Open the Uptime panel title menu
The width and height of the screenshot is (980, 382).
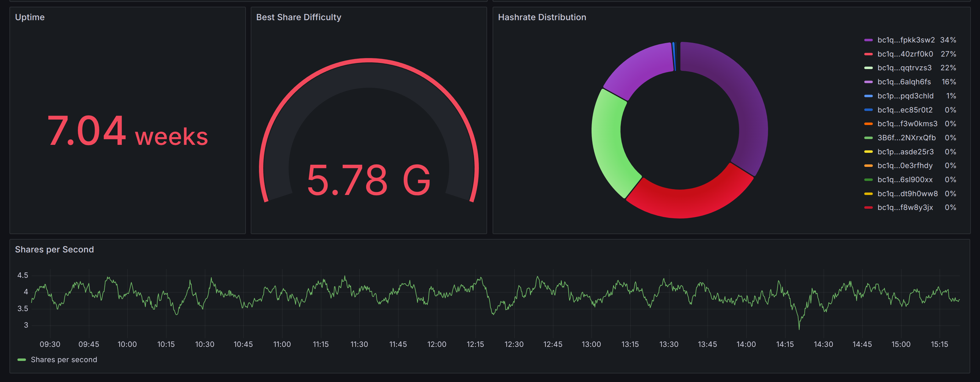[30, 17]
